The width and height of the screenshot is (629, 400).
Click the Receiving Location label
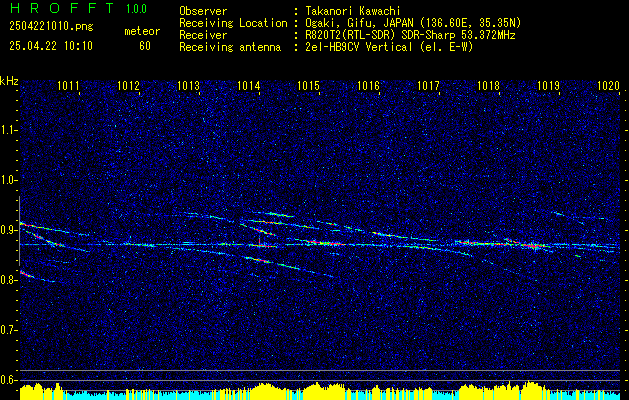(x=233, y=23)
